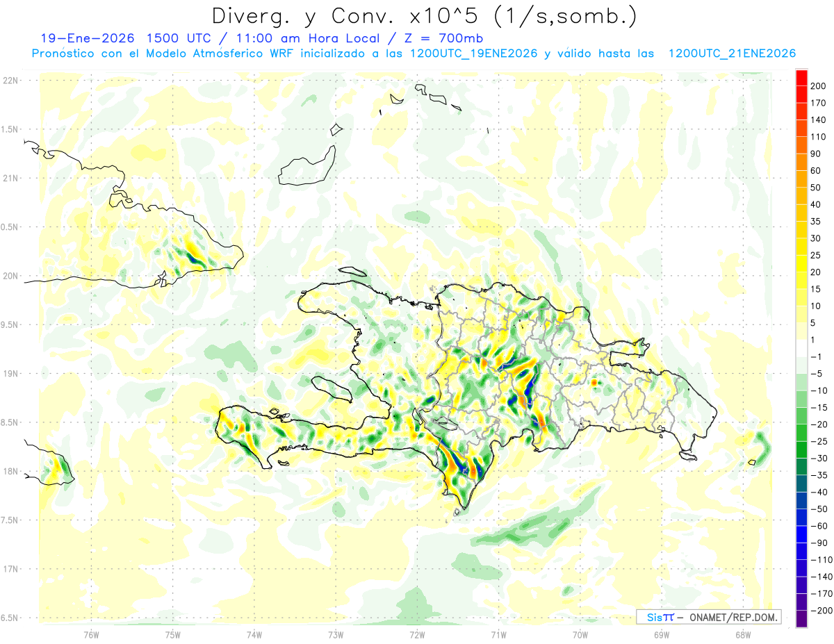834x644 pixels.
Task: Click the '21N' latitude label
Action: click(10, 178)
